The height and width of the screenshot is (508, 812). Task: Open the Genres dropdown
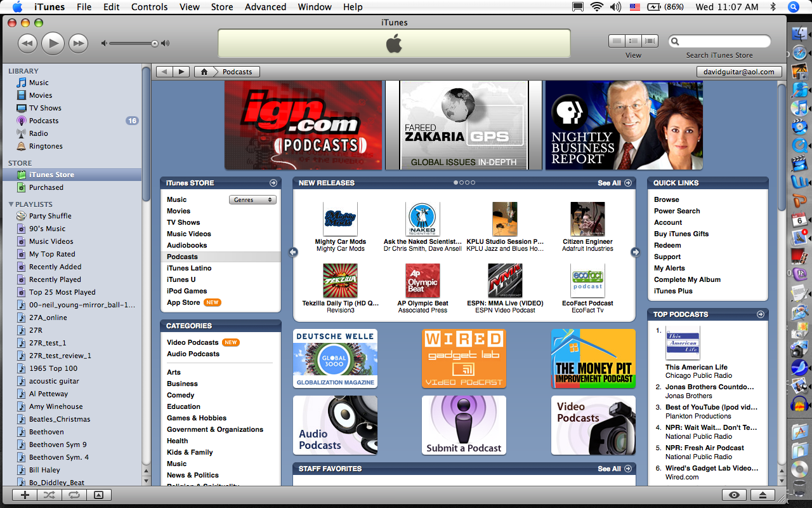pos(252,199)
